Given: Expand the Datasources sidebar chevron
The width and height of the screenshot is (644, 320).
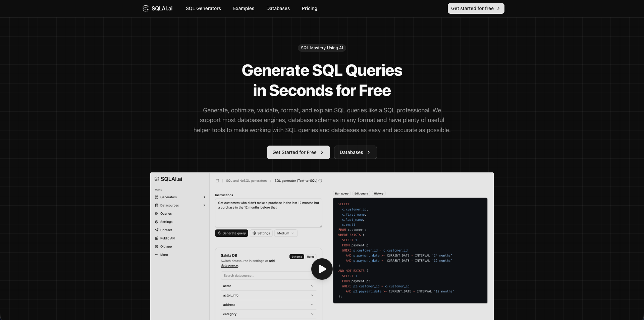Looking at the screenshot, I should pyautogui.click(x=204, y=205).
